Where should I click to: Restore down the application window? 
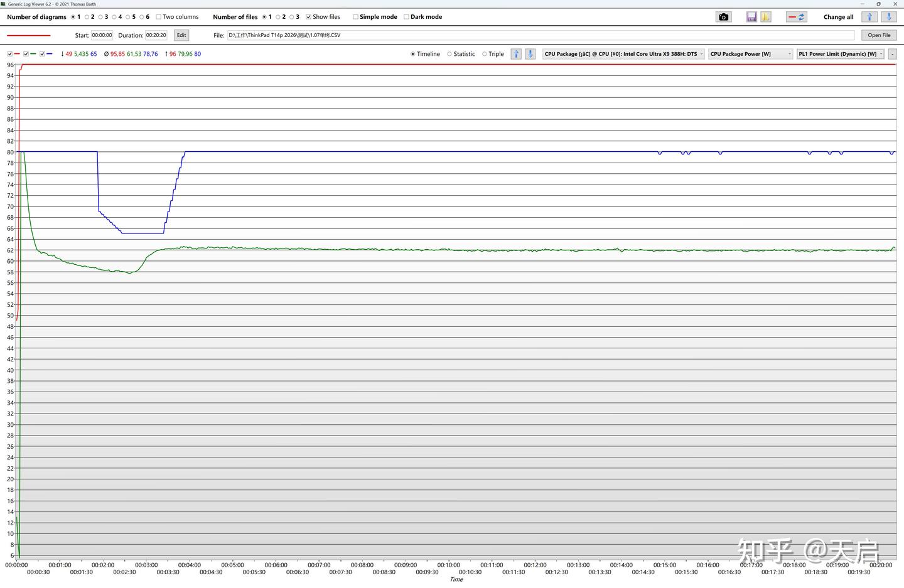pos(878,4)
